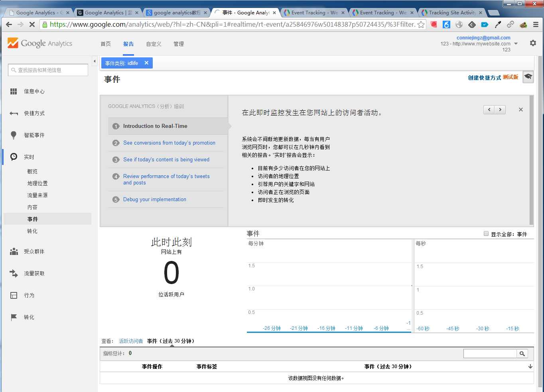Switch to google analytics教程 browser tab

(x=177, y=13)
